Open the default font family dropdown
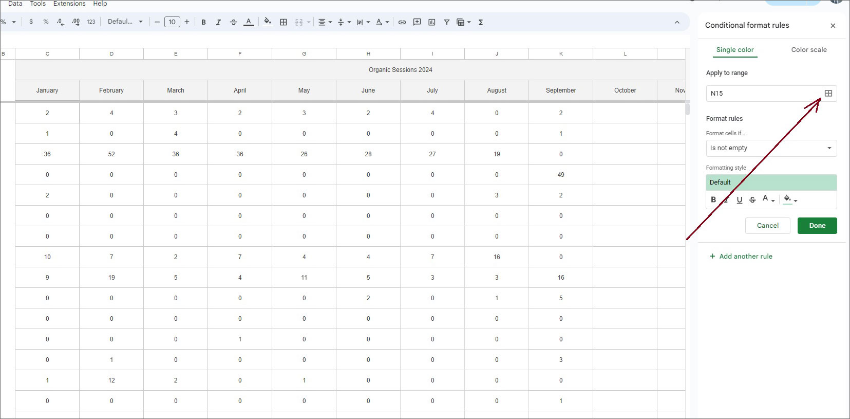Image resolution: width=850 pixels, height=419 pixels. coord(126,21)
